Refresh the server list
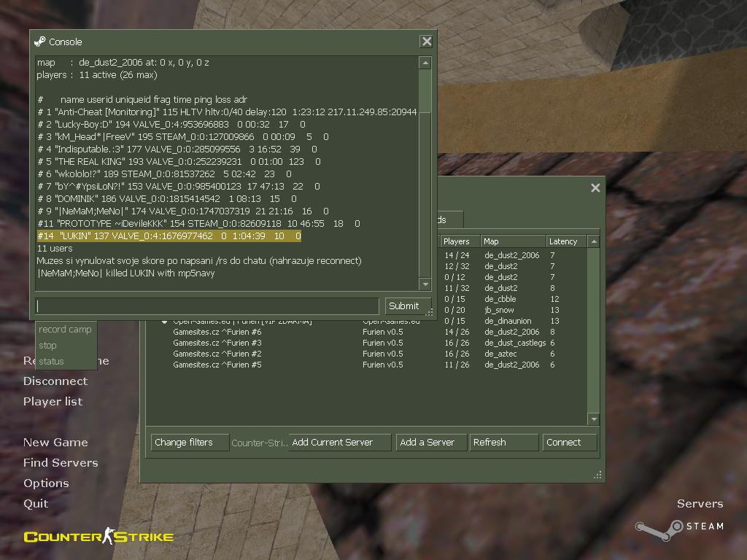 [503, 443]
